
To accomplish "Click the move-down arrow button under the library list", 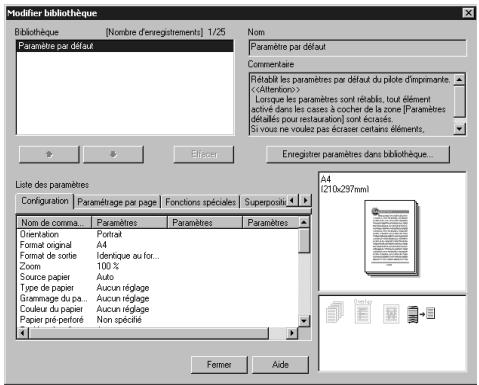I will 113,154.
